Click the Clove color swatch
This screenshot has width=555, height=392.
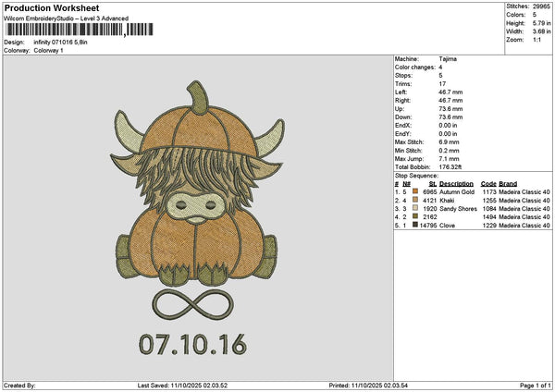(x=415, y=225)
